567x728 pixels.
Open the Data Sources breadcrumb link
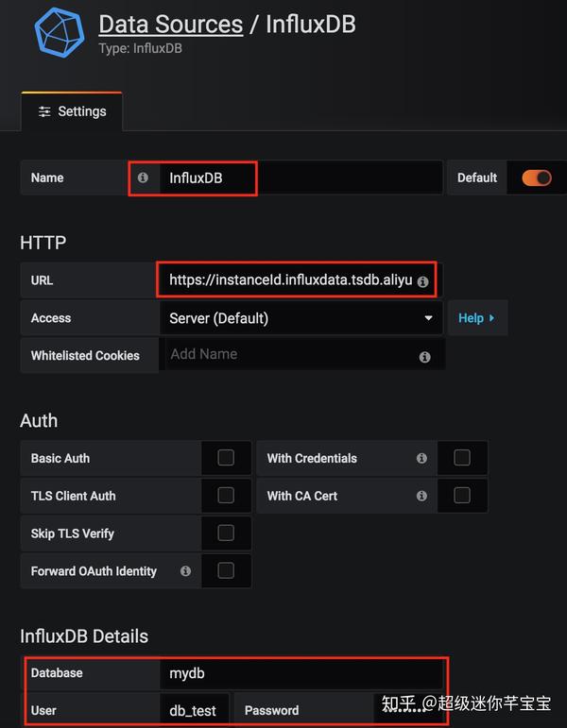coord(170,25)
